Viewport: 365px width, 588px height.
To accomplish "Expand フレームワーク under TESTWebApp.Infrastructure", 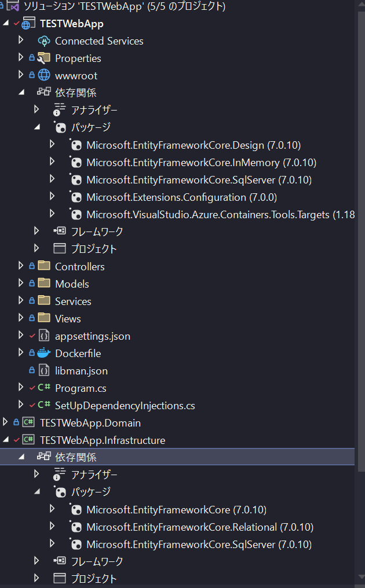I will coord(36,560).
